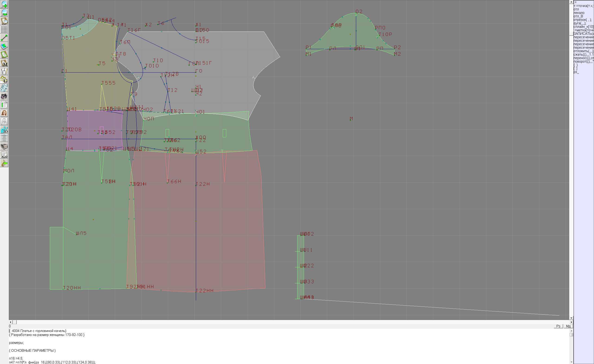Click the horizontal scrollbar right arrow
The image size is (594, 364).
tap(571, 322)
